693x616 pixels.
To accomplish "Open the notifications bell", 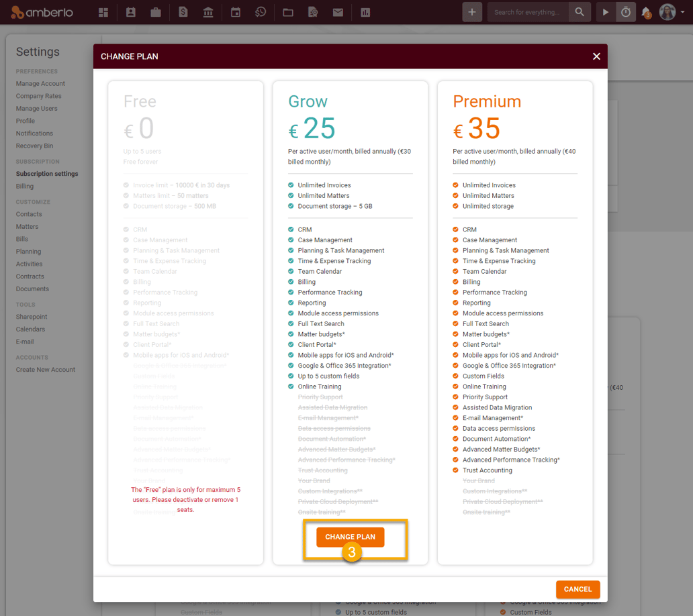I will [x=646, y=12].
